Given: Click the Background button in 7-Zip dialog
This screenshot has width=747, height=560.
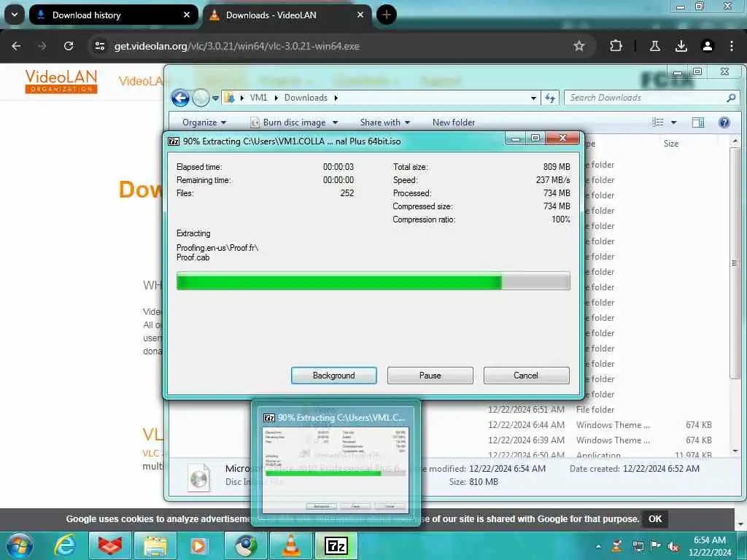Looking at the screenshot, I should click(x=333, y=376).
